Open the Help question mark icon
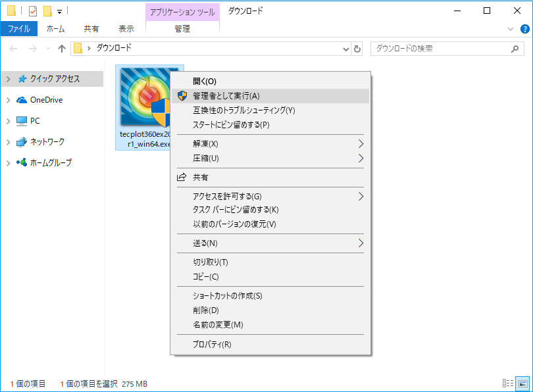The image size is (533, 392). tap(525, 29)
